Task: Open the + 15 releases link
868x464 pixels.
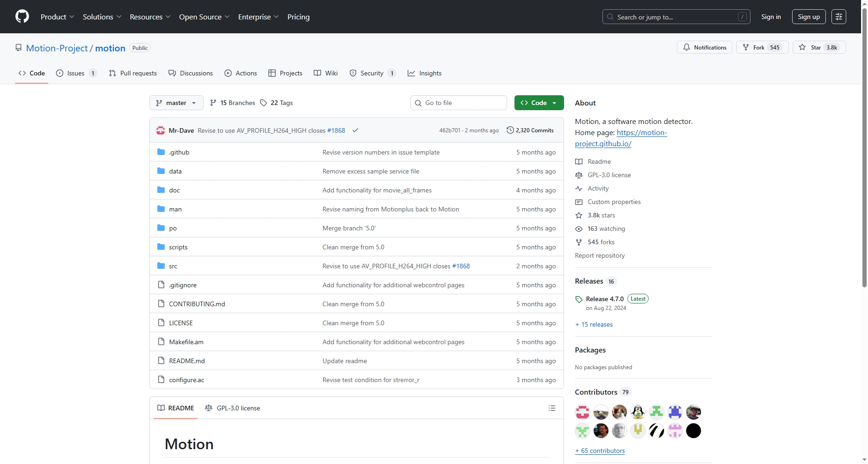Action: point(594,324)
